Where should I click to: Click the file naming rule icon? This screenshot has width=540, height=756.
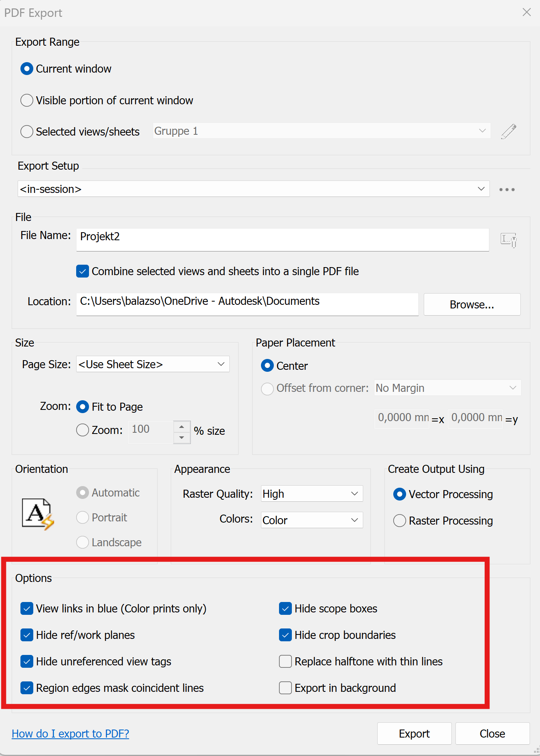point(508,240)
